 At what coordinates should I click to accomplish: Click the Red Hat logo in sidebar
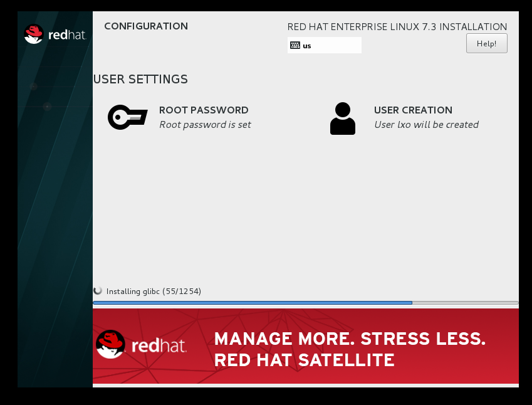click(x=55, y=34)
